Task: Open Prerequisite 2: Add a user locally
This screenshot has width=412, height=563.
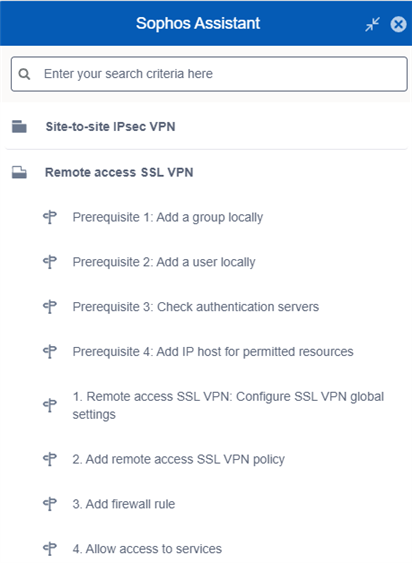Action: tap(164, 262)
